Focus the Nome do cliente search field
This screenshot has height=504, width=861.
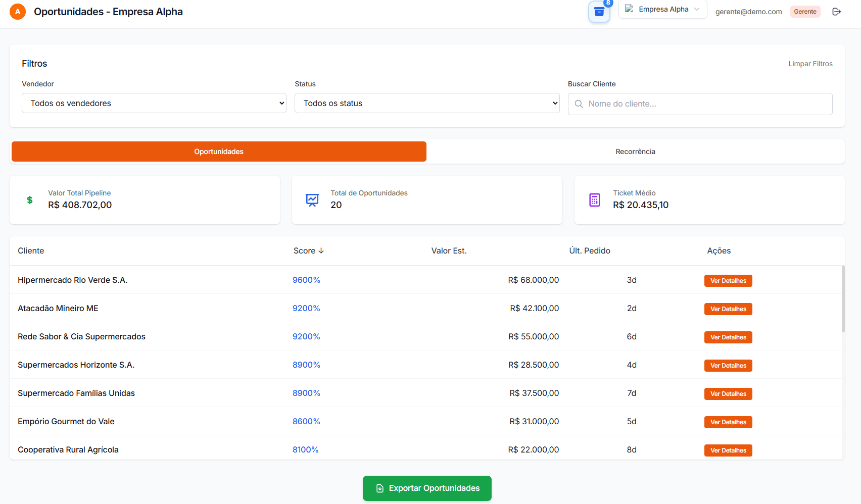click(700, 104)
